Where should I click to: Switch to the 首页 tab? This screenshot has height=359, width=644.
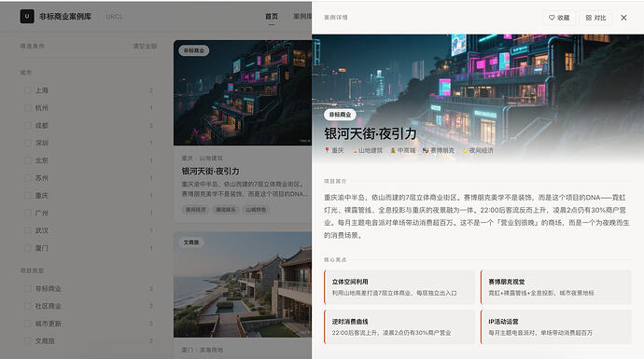[272, 17]
